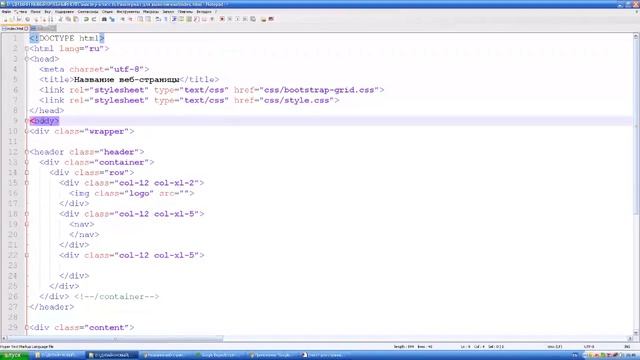Click the Windows Start button
The width and height of the screenshot is (640, 360).
tap(14, 356)
